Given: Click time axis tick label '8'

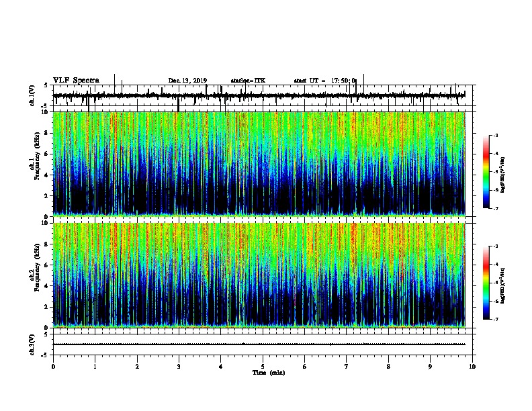Looking at the screenshot, I should [388, 367].
